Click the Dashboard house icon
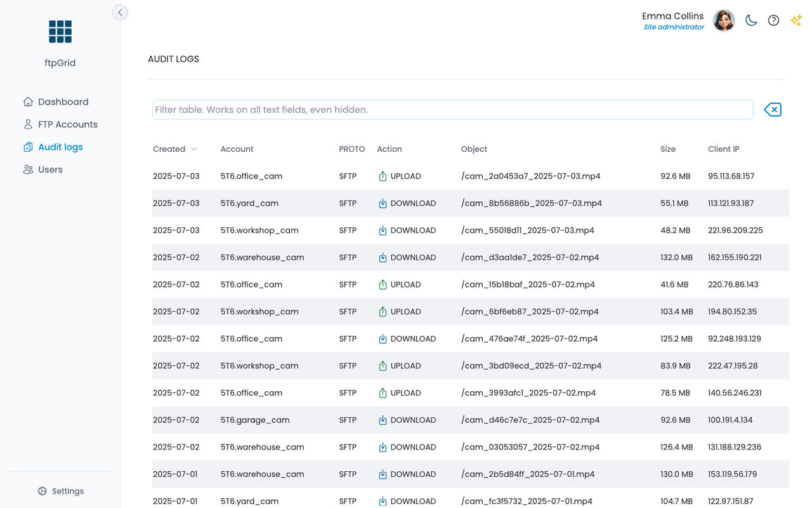 click(28, 102)
